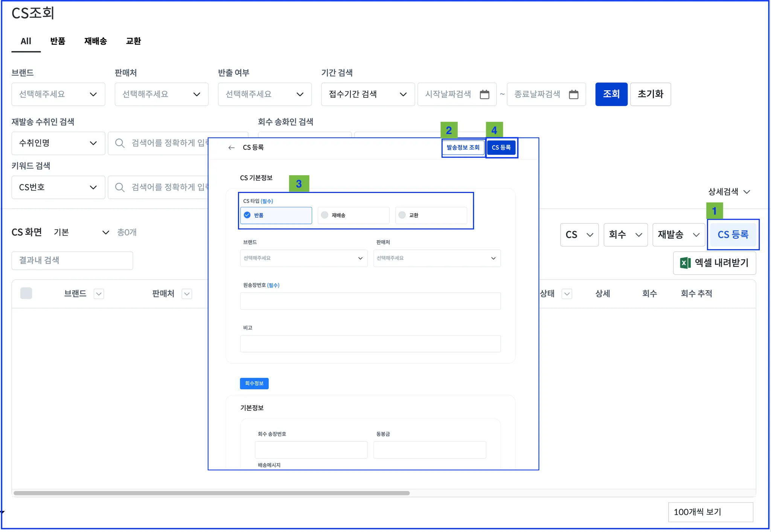The height and width of the screenshot is (532, 771).
Task: Click the back arrow in CS 등록 panel
Action: pyautogui.click(x=231, y=147)
